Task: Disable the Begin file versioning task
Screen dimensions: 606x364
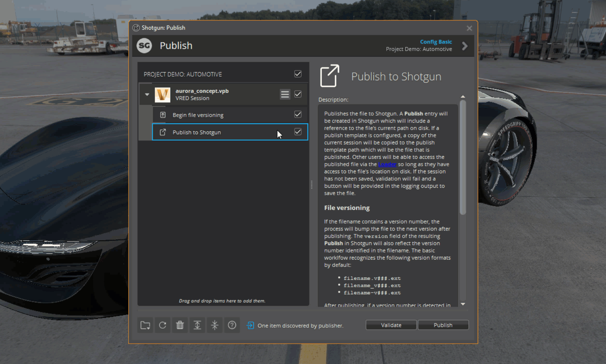Action: pos(298,114)
